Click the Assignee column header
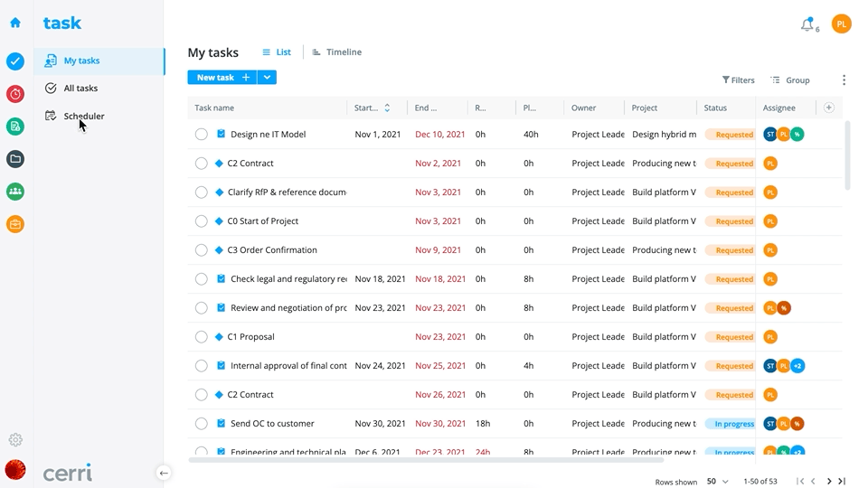868x488 pixels. 778,108
